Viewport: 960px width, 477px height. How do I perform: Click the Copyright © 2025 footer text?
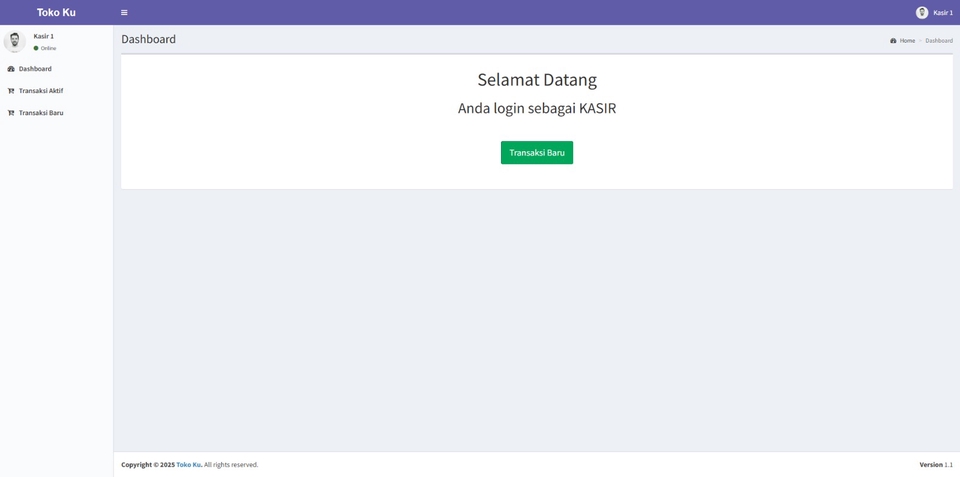point(148,465)
